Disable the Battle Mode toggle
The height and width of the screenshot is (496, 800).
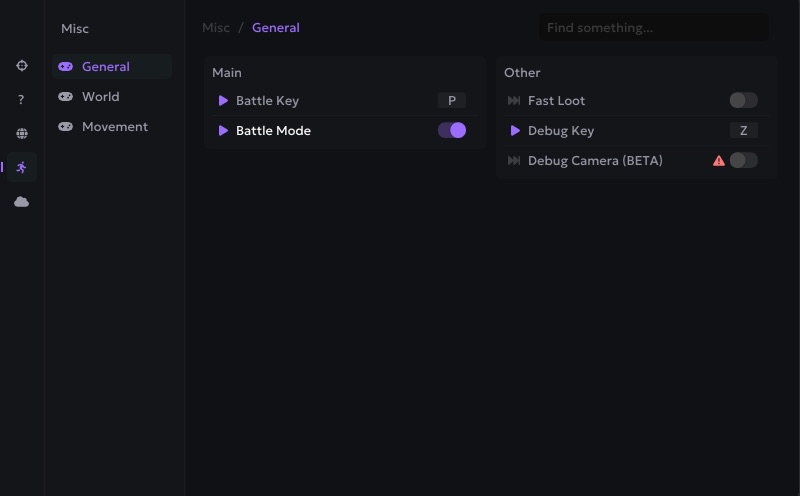click(452, 130)
